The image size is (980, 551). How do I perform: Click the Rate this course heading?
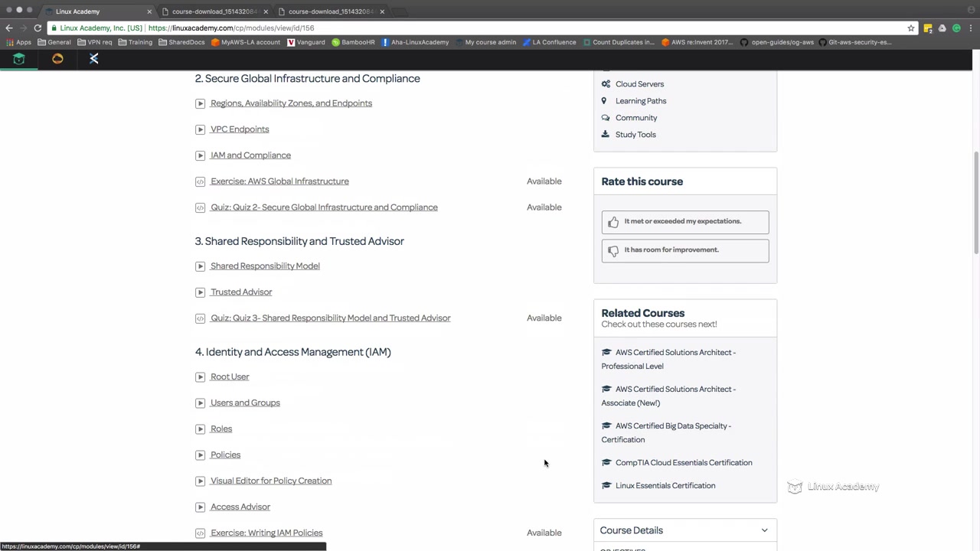(642, 182)
